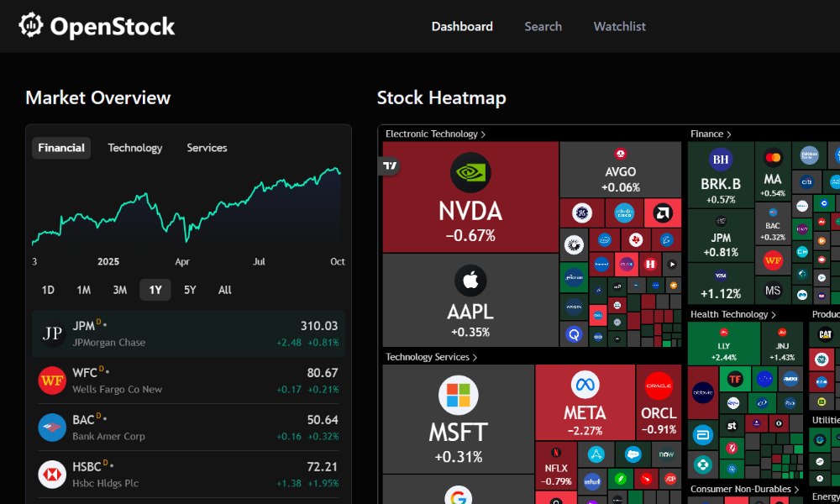The image size is (840, 504).
Task: Switch to the Technology tab
Action: (x=134, y=148)
